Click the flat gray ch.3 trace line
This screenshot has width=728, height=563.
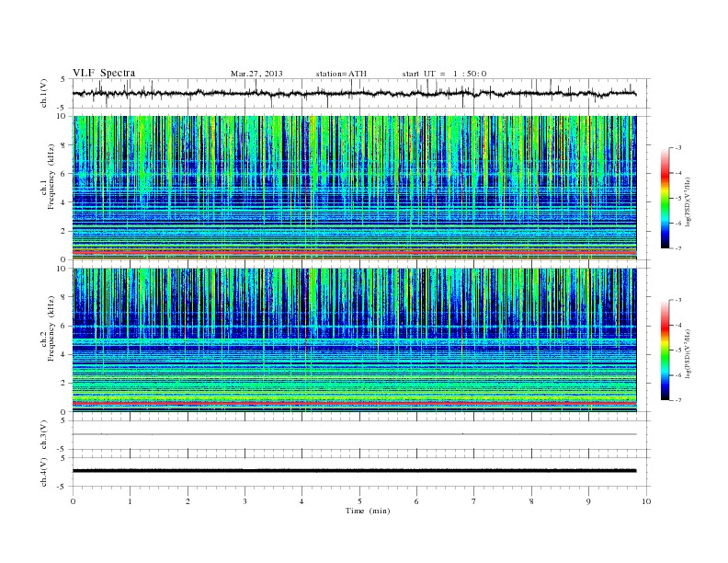coord(354,434)
